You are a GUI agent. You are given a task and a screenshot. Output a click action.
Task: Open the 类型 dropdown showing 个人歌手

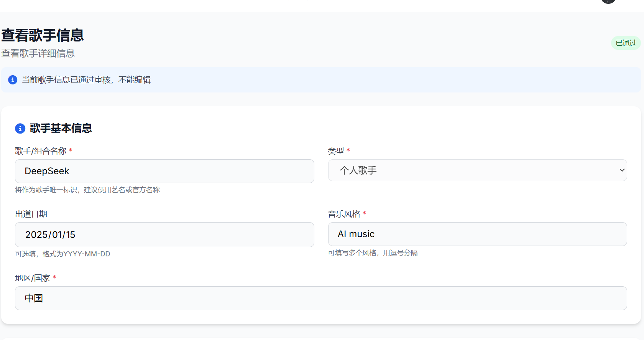(x=477, y=170)
